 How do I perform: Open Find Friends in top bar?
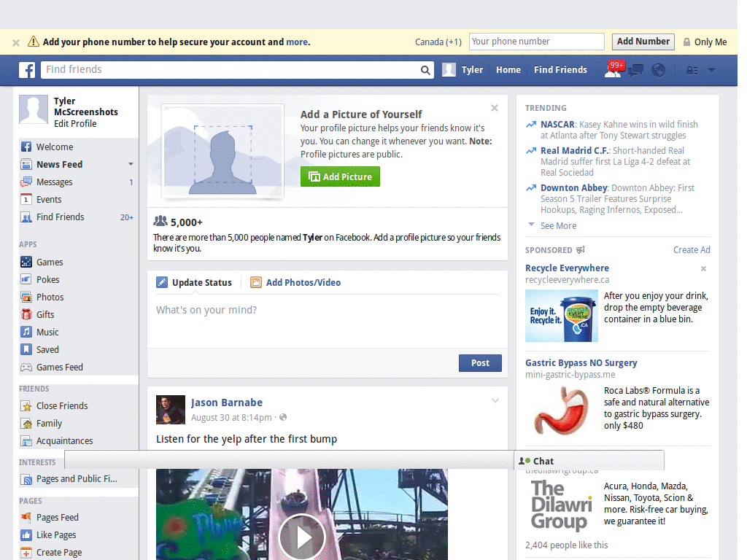[560, 70]
